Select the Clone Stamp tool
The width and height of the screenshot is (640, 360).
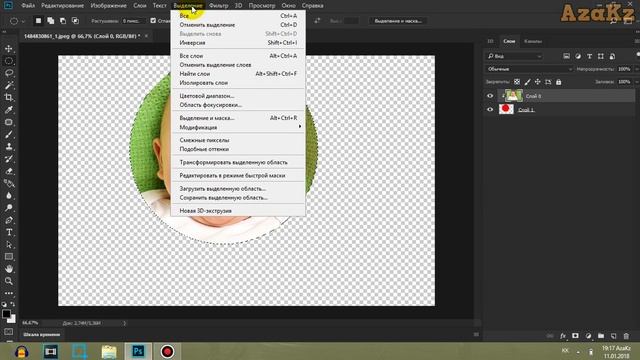tap(9, 147)
